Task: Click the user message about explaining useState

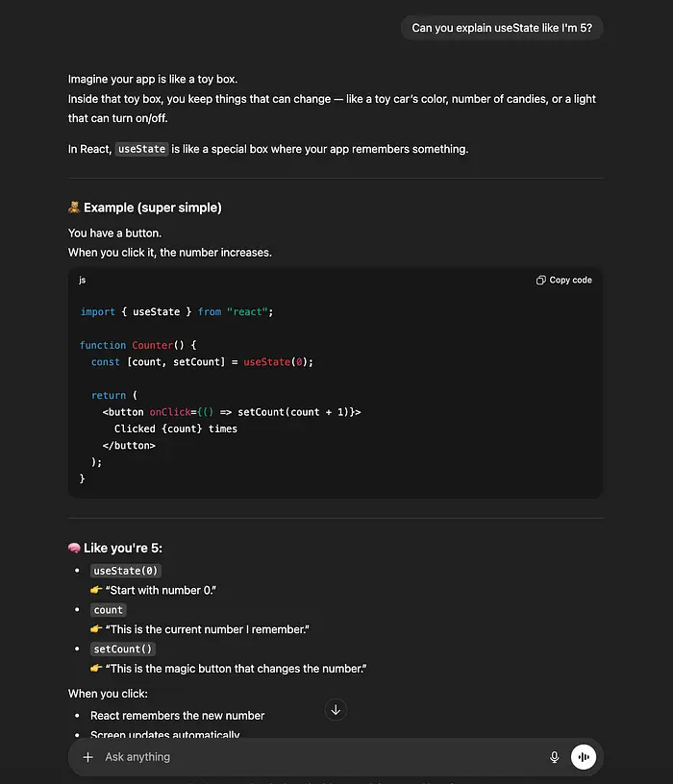Action: pos(502,28)
